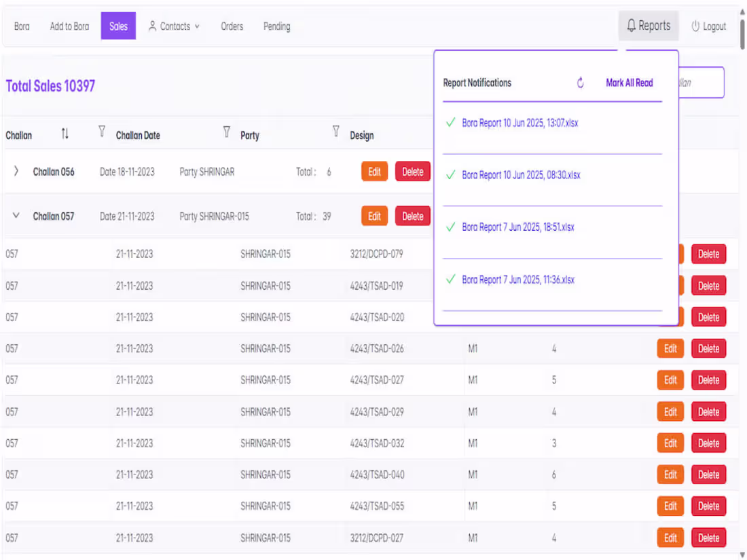The width and height of the screenshot is (747, 560).
Task: Switch to the Orders tab
Action: click(x=232, y=26)
